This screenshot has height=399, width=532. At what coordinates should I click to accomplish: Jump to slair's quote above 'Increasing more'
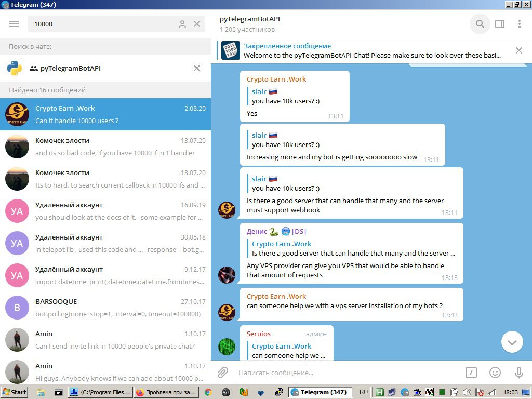click(286, 140)
